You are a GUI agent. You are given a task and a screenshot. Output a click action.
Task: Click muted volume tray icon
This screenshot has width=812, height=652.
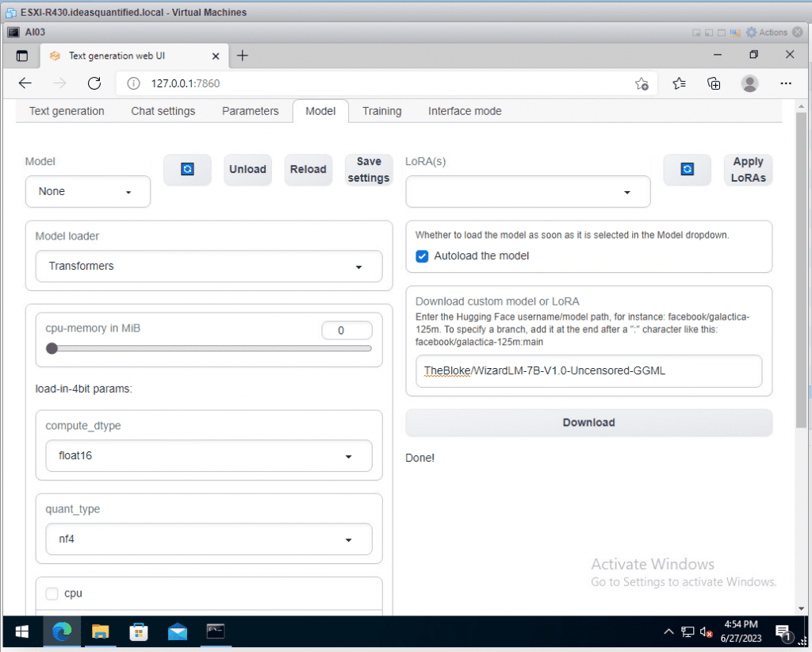706,632
